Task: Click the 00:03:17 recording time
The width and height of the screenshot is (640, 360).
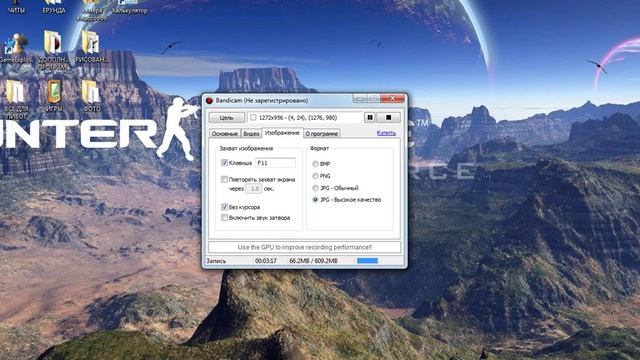Action: point(266,261)
